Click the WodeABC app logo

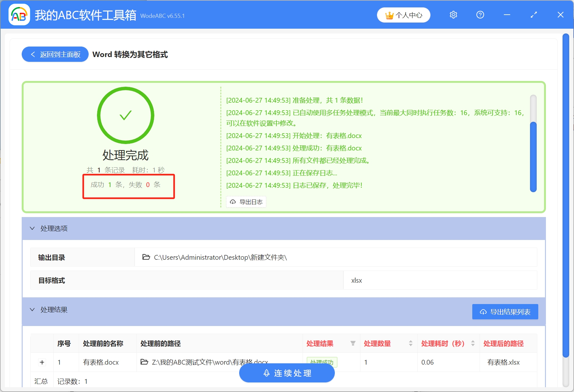pyautogui.click(x=19, y=15)
